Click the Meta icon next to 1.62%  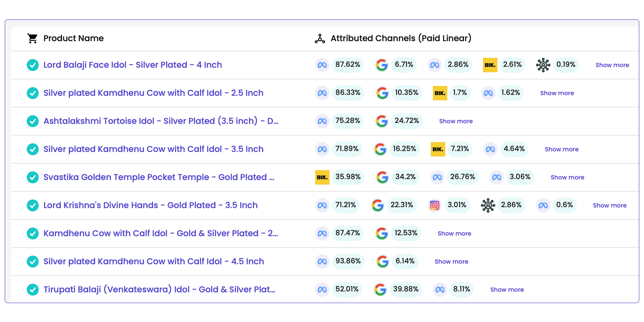[488, 93]
